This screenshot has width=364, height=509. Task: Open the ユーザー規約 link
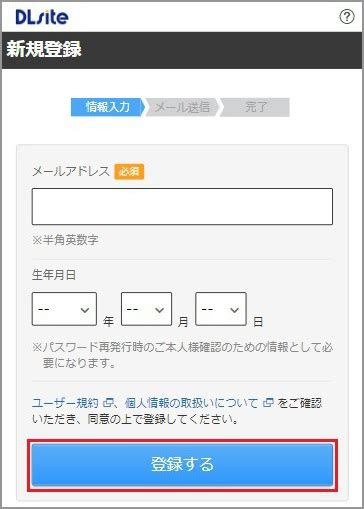tap(65, 403)
